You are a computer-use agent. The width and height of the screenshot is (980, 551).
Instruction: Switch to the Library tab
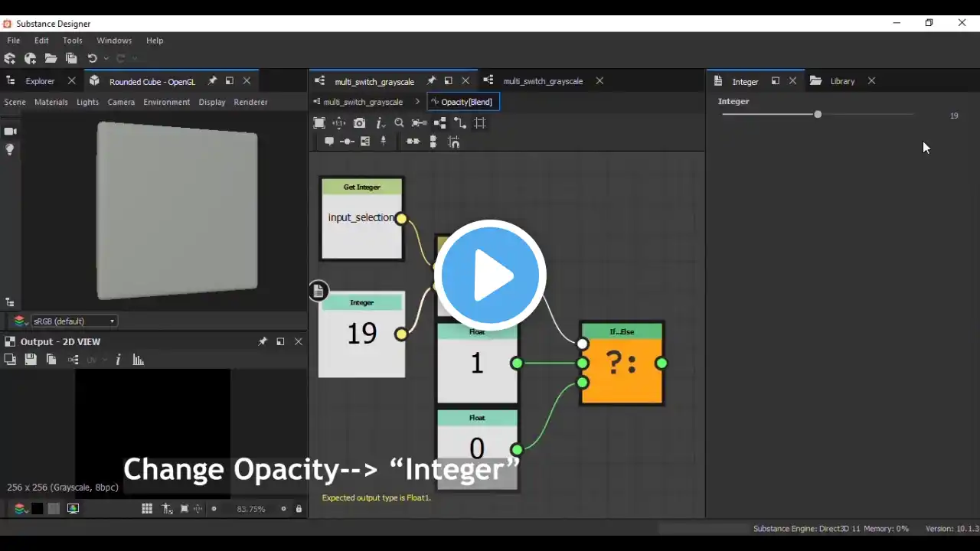click(x=842, y=81)
